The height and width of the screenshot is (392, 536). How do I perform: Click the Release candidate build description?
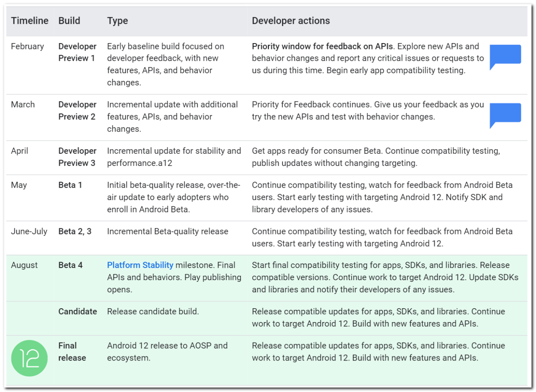click(153, 312)
